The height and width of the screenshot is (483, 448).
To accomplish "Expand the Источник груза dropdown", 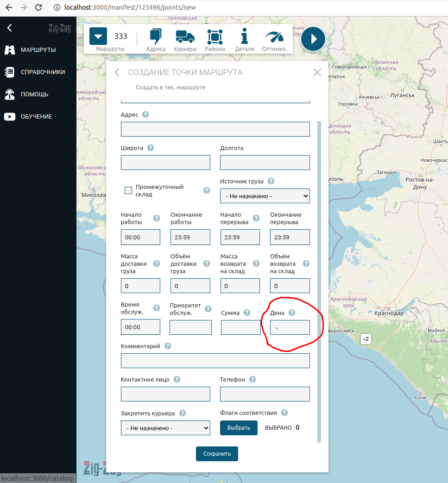I will click(x=265, y=196).
